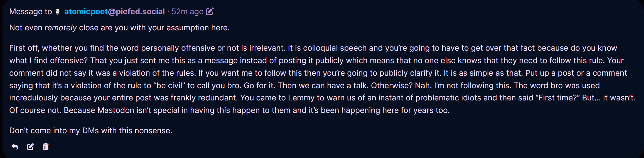Click the edited pencil indicator next to 52m ago
The height and width of the screenshot is (158, 644).
point(210,11)
